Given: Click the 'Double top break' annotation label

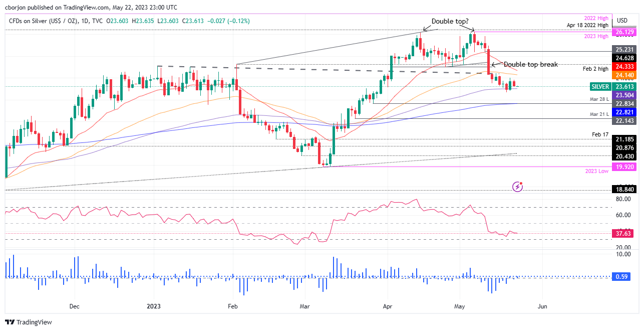Looking at the screenshot, I should (x=532, y=64).
